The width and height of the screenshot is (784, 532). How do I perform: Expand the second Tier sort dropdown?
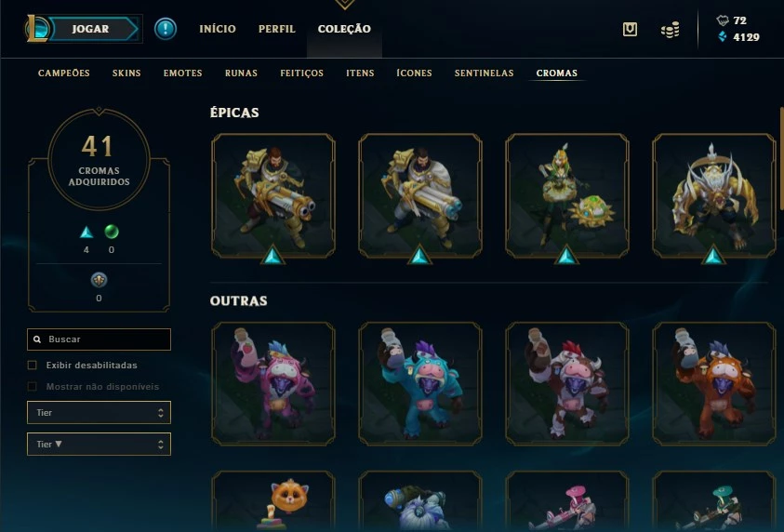coord(99,444)
